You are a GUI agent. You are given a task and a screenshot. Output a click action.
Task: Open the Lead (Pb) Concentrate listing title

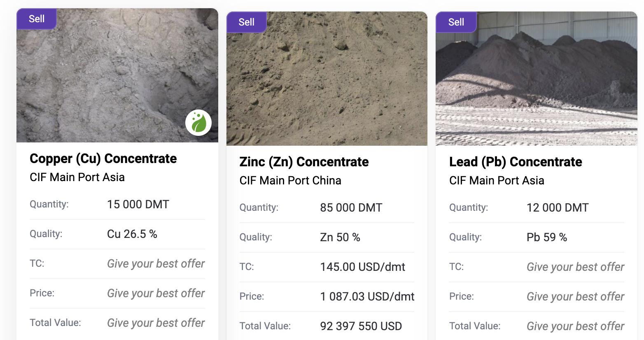(516, 162)
